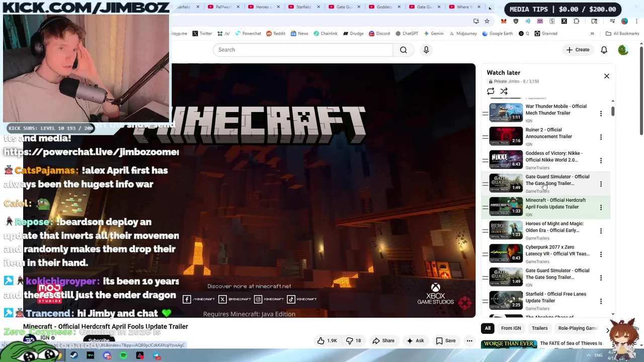Screen dimensions: 644x362
Task: Click the voice search microphone icon
Action: coord(426,50)
